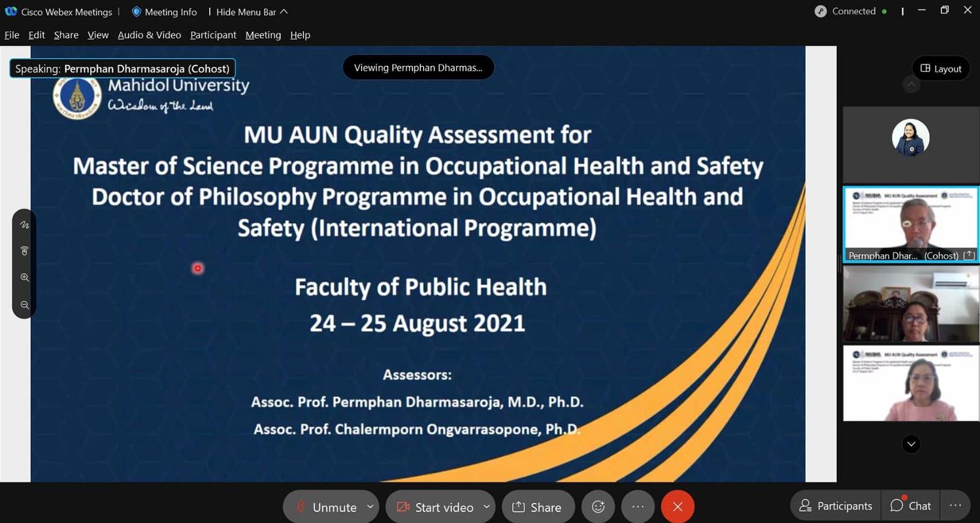Collapse the menu bar with Hide Menu Bar
980x523 pixels.
252,12
